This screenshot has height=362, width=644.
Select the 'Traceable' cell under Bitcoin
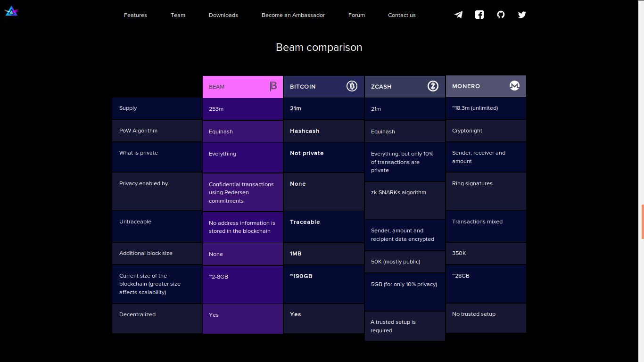click(324, 227)
